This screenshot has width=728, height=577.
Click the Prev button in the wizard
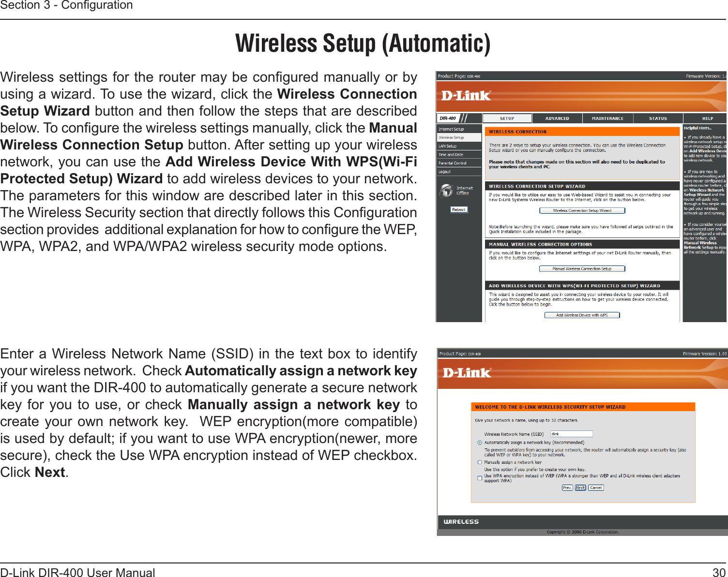[x=567, y=488]
